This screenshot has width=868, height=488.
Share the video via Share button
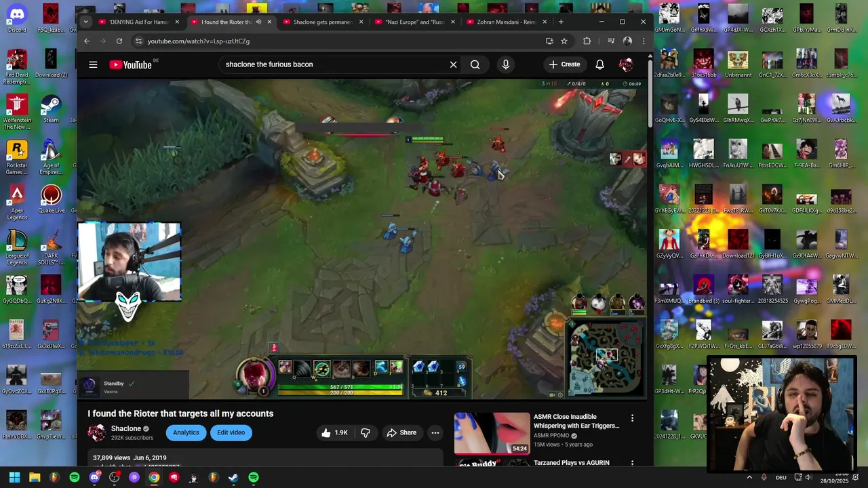click(x=401, y=432)
